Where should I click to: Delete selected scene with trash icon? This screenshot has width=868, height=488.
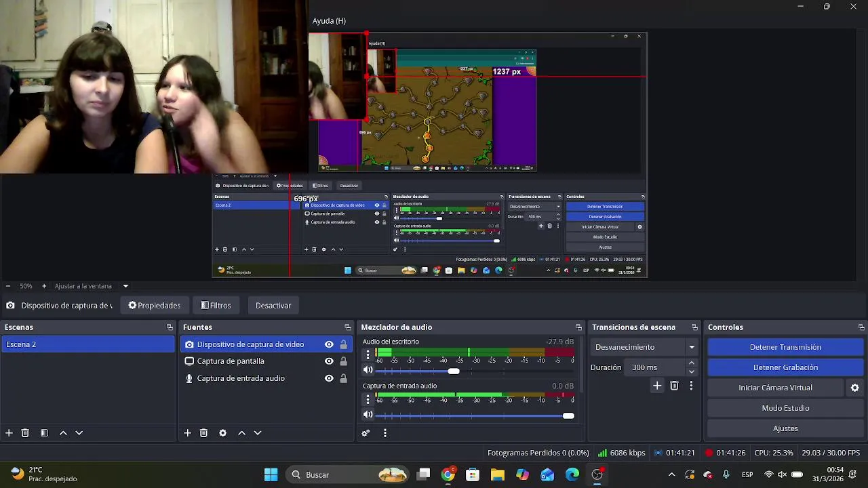25,433
